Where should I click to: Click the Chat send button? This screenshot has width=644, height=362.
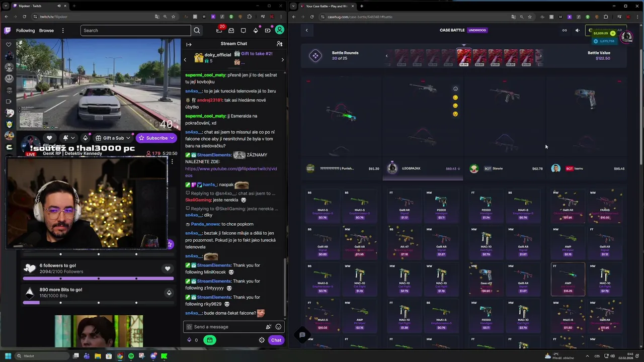276,340
